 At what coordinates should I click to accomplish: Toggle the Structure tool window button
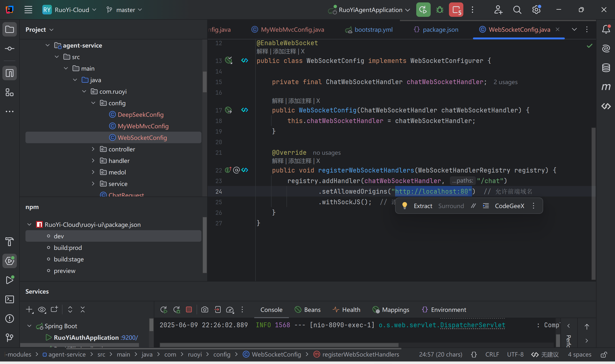click(x=10, y=92)
